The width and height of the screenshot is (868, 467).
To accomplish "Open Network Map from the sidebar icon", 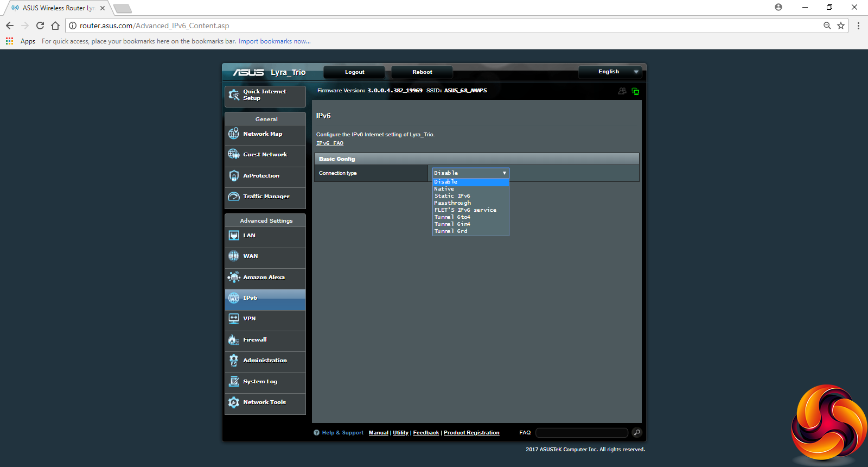I will click(234, 134).
